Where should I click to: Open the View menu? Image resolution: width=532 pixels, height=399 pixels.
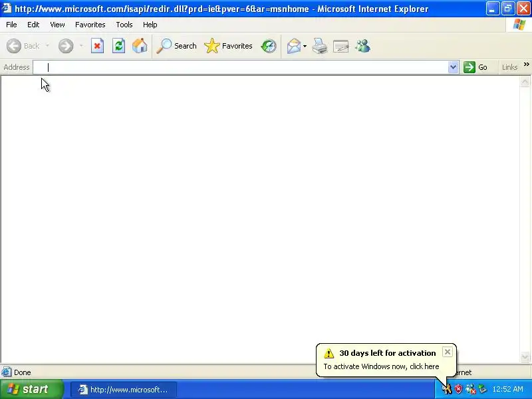click(x=57, y=25)
